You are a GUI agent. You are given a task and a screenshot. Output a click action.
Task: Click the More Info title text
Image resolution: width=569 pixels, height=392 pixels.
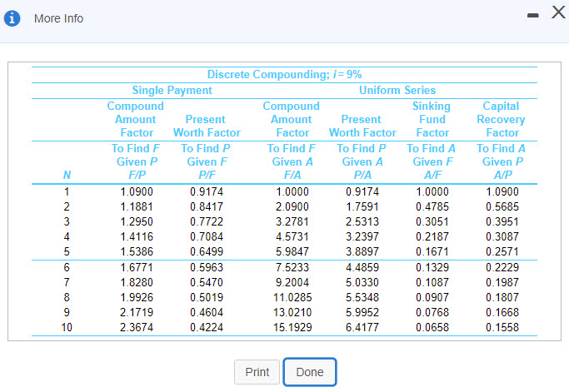(x=58, y=18)
